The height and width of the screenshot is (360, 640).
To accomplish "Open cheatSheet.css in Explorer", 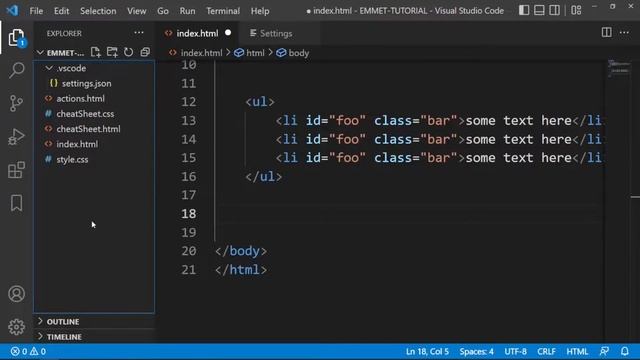I will 85,114.
